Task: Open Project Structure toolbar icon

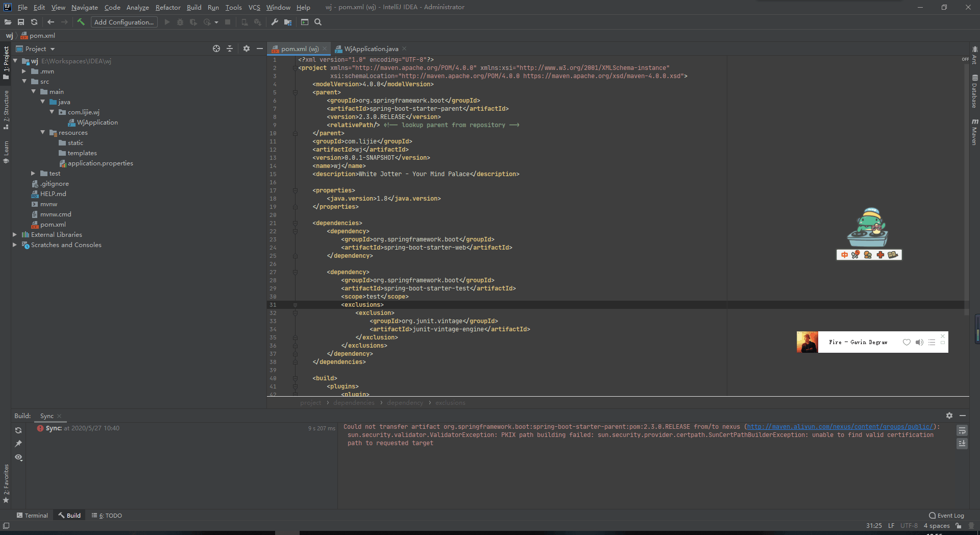Action: pos(288,22)
